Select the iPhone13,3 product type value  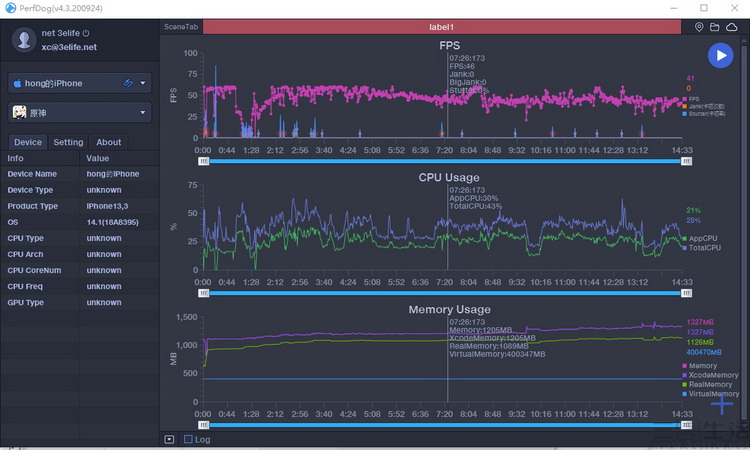[x=107, y=206]
